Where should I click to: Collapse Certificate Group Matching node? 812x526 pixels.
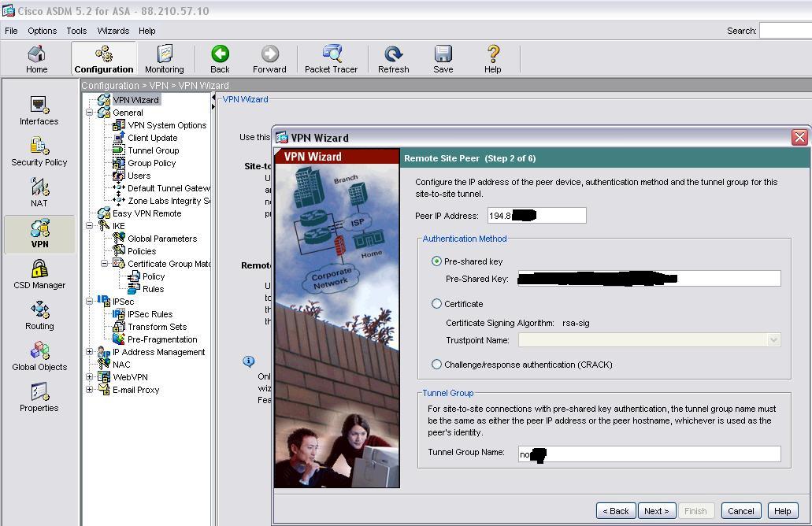(x=105, y=264)
